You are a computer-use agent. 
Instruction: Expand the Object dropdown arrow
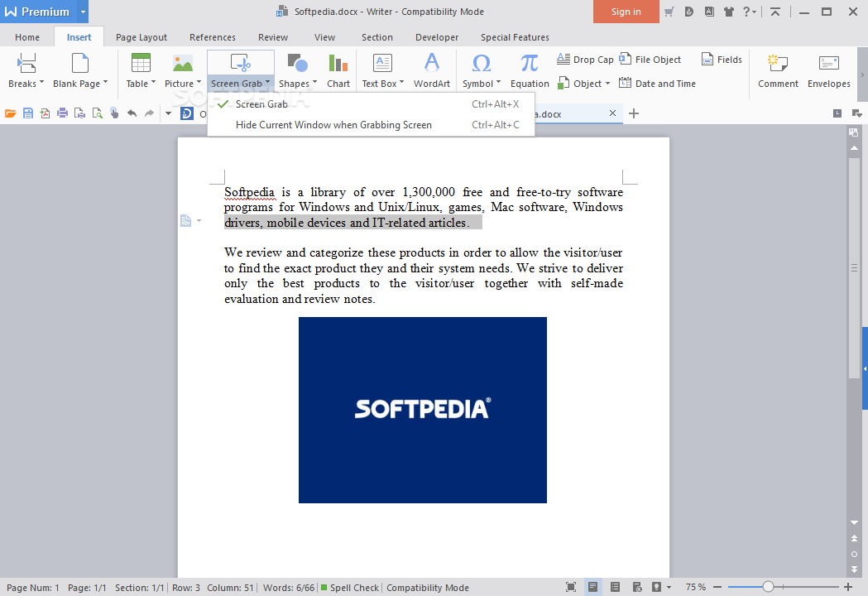pos(607,84)
